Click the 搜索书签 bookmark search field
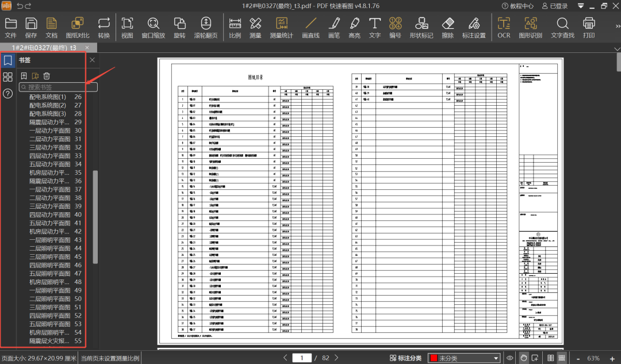The width and height of the screenshot is (621, 364). [x=58, y=87]
